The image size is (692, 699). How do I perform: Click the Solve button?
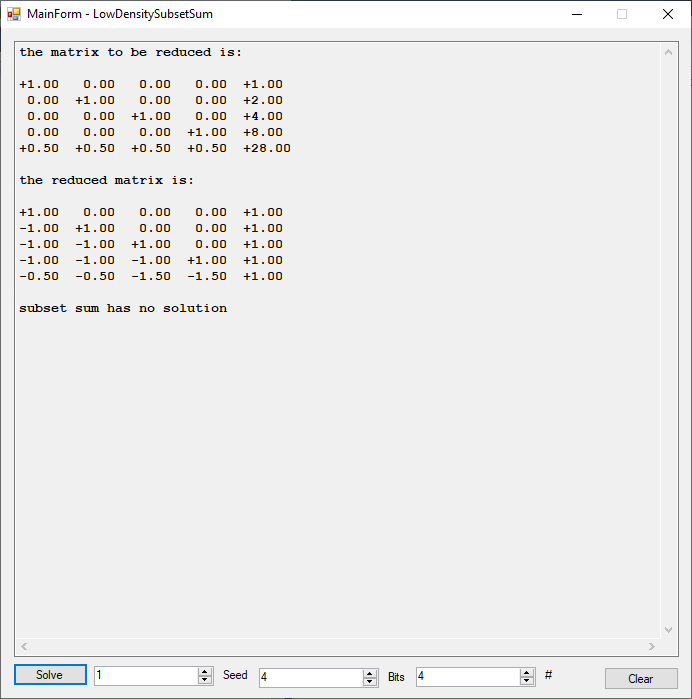[x=50, y=674]
